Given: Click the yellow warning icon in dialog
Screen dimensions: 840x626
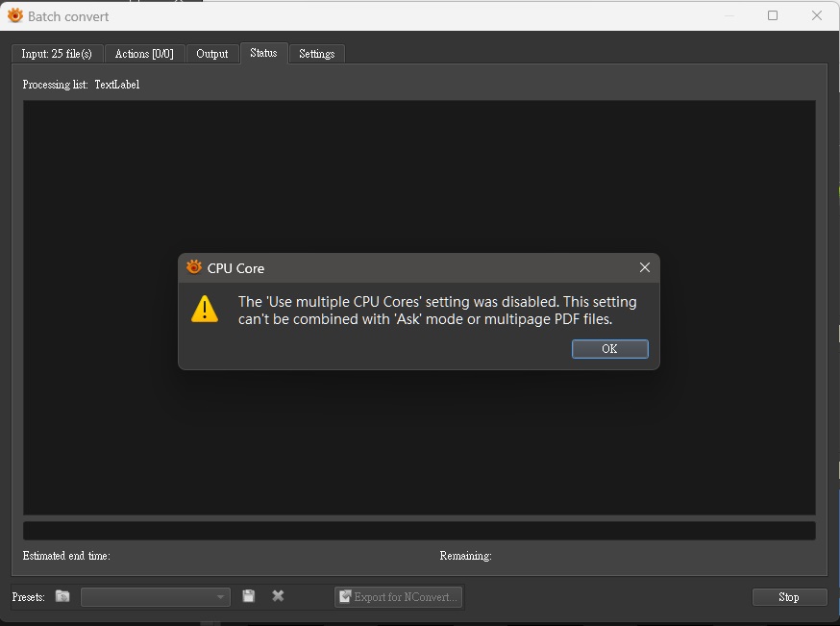Looking at the screenshot, I should [x=205, y=310].
